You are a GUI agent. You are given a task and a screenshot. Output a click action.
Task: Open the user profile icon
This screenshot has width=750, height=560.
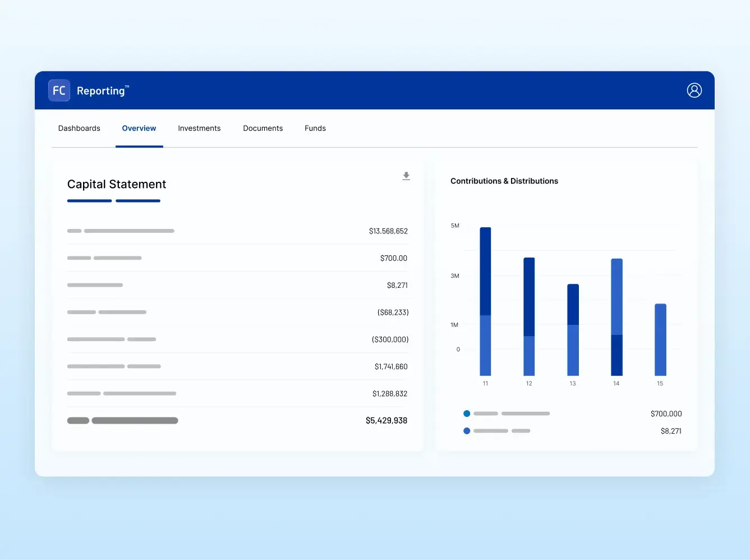click(x=694, y=90)
